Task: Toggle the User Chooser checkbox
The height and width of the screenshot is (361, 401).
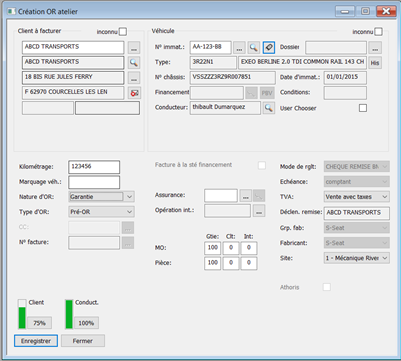Action: pos(363,108)
